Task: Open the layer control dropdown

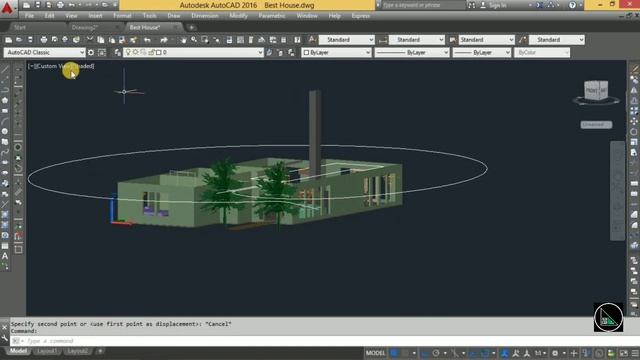Action: click(x=193, y=52)
